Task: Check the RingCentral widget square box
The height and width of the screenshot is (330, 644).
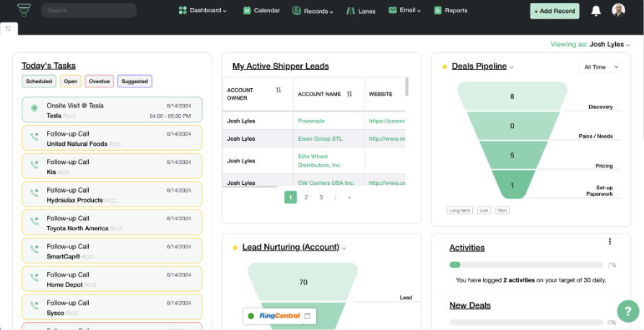Action: pyautogui.click(x=308, y=316)
